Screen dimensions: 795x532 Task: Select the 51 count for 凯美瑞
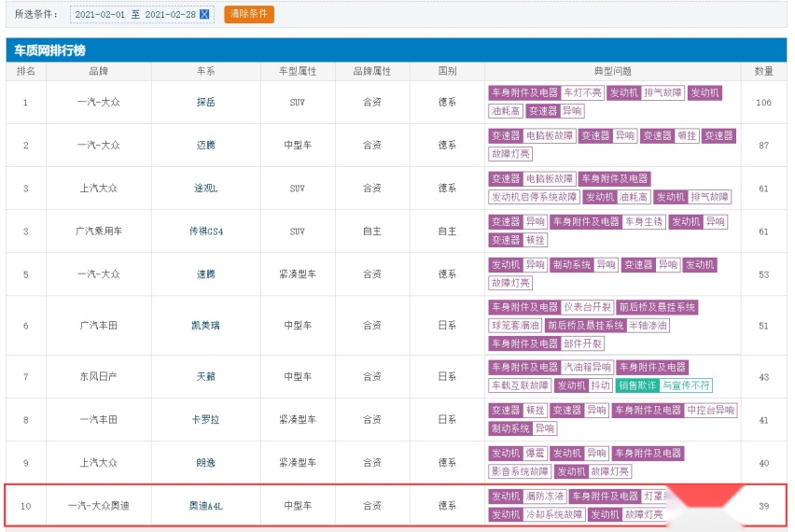click(x=763, y=326)
